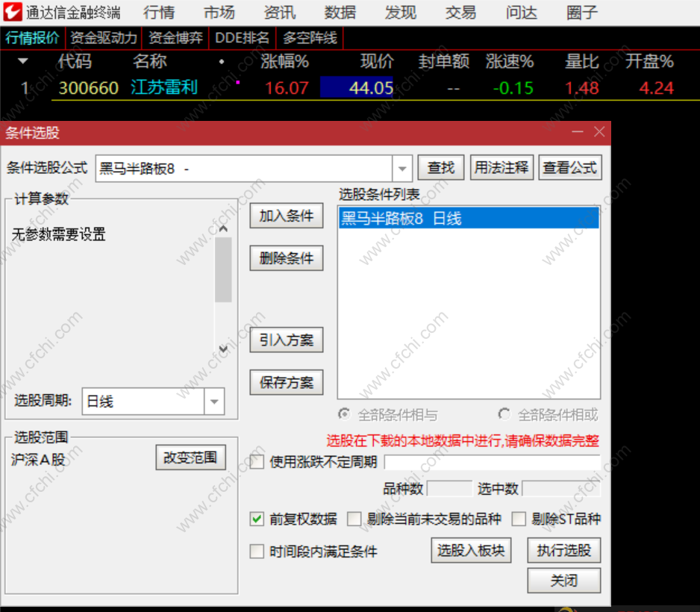Open the 数据 menu
Image resolution: width=700 pixels, height=612 pixels.
(x=340, y=13)
